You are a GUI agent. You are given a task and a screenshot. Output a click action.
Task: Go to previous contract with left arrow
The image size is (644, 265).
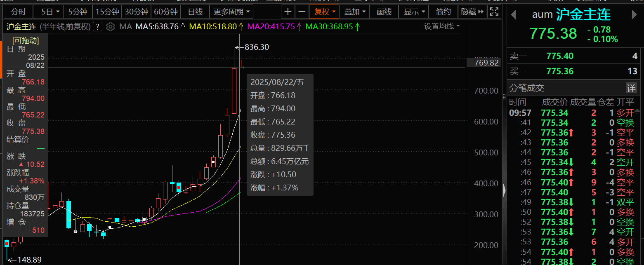(x=513, y=16)
